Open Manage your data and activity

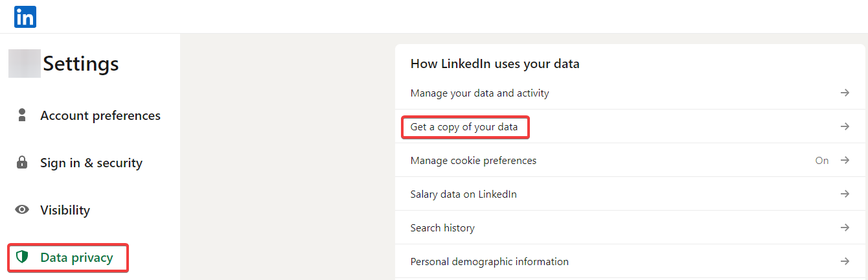click(x=479, y=93)
